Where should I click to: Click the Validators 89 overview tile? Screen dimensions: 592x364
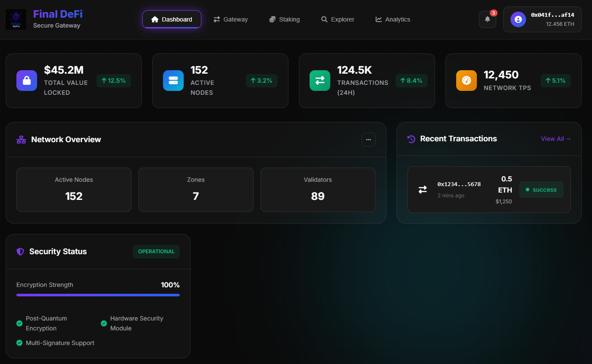(318, 190)
